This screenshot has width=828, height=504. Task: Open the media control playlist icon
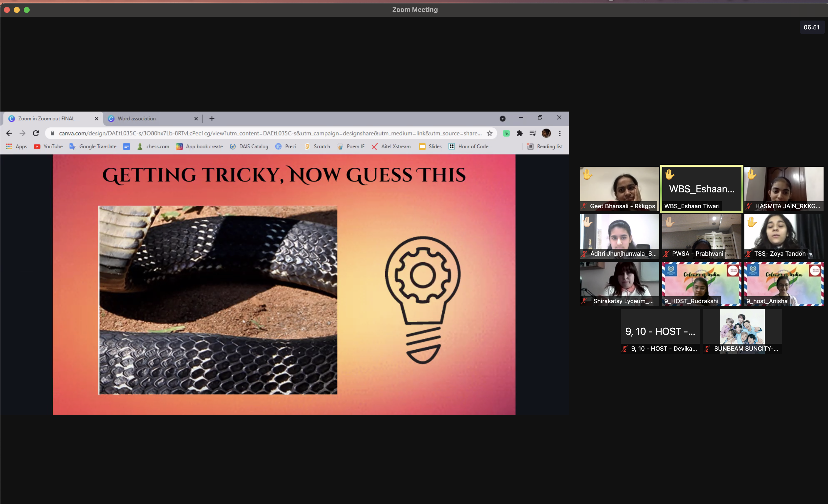[533, 133]
